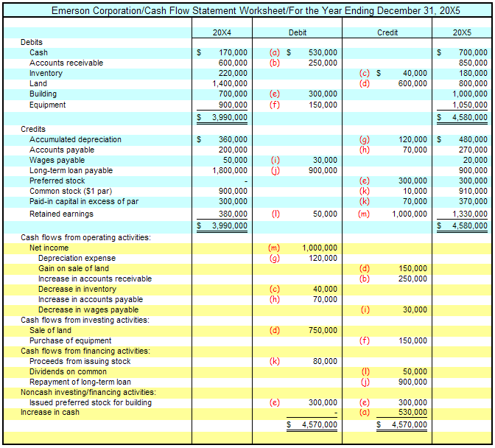Click the 20X5 debits total 4,580,000
495x448 pixels.
click(470, 117)
